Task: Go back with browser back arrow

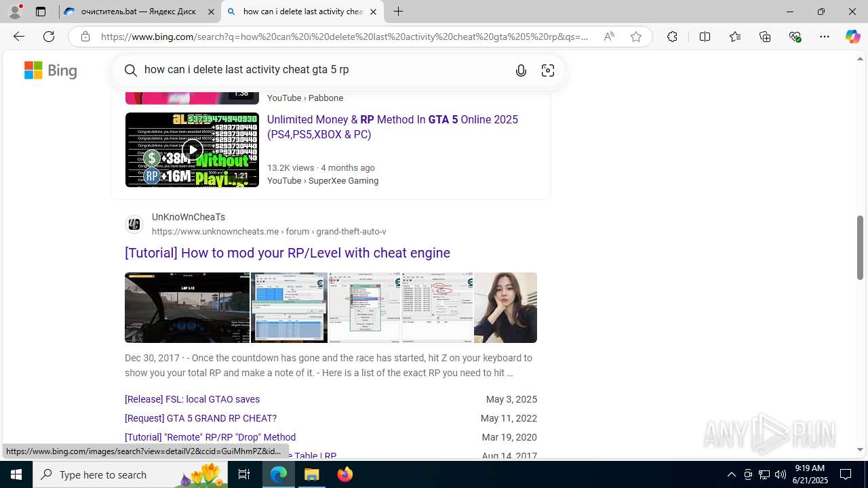Action: click(x=18, y=37)
